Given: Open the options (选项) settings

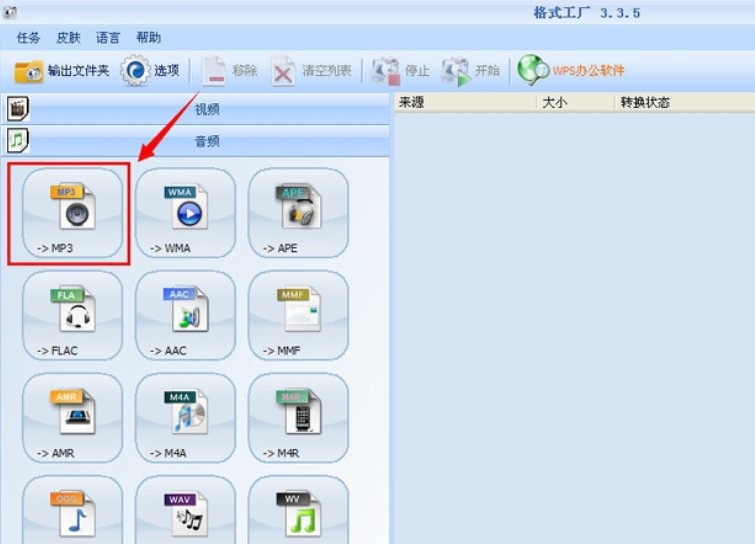Looking at the screenshot, I should 150,71.
